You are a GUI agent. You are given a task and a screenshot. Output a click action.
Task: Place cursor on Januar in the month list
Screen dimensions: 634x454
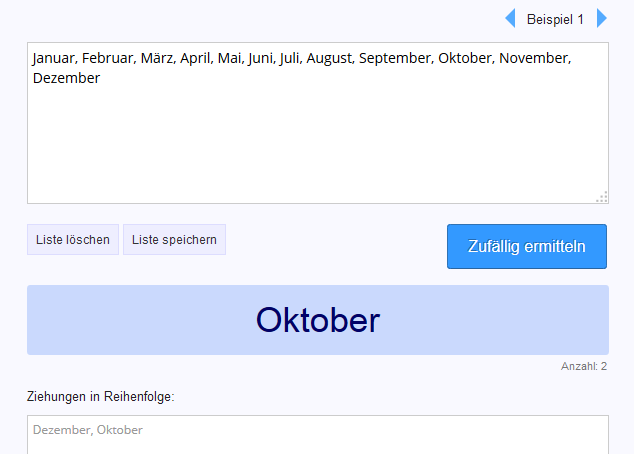click(54, 59)
